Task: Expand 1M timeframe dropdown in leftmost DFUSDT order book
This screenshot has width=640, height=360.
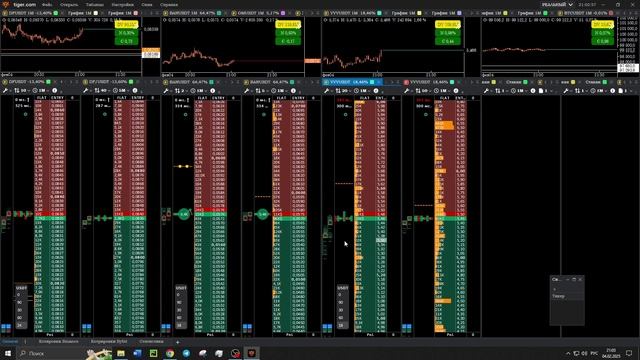Action: tap(41, 90)
